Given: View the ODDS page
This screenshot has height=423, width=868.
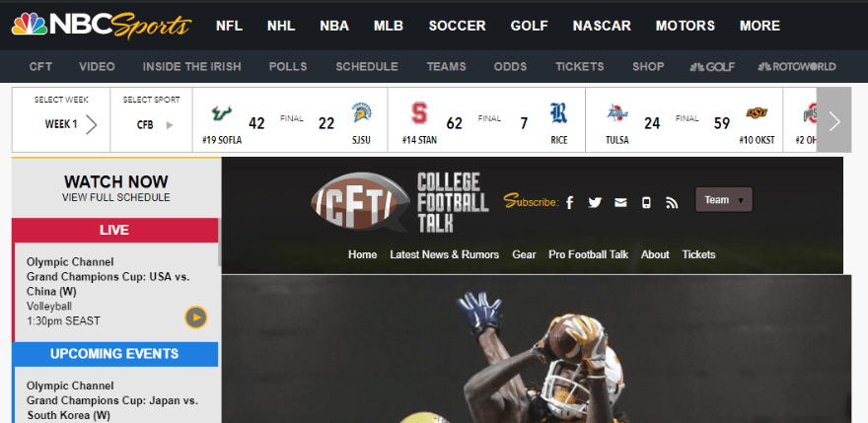Looking at the screenshot, I should point(510,67).
